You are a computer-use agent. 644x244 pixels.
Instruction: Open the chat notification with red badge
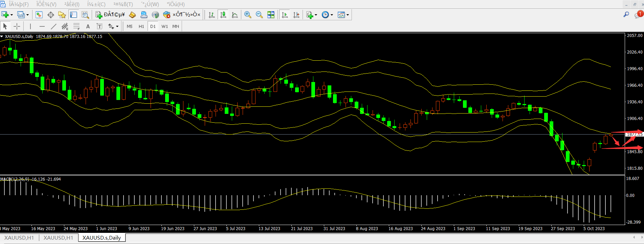[638, 15]
